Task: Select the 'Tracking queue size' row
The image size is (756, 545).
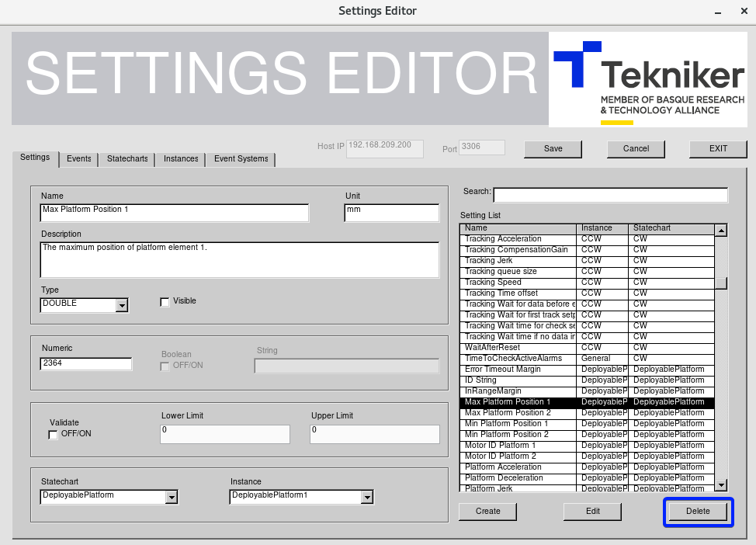Action: 588,272
